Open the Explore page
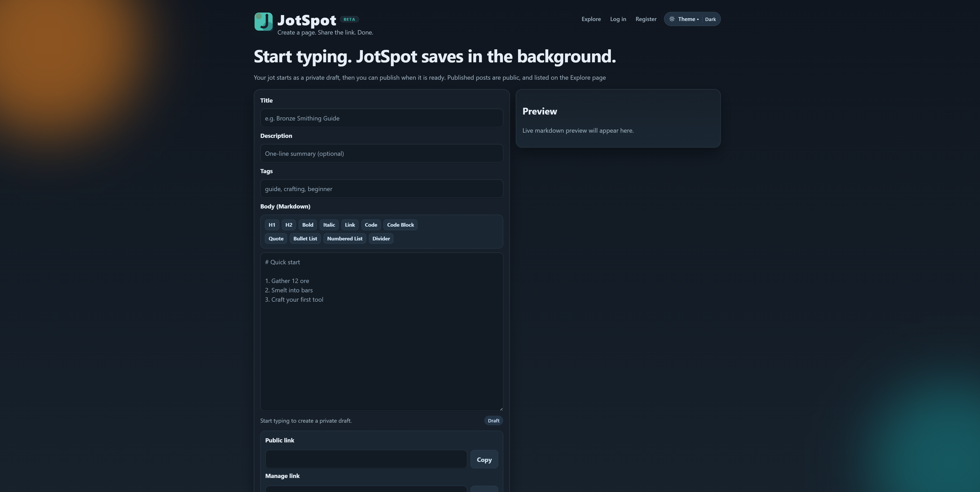The width and height of the screenshot is (980, 492). (x=591, y=19)
